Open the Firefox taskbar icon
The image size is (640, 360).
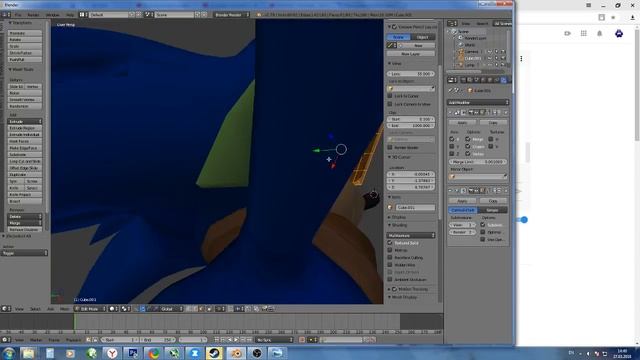point(153,353)
